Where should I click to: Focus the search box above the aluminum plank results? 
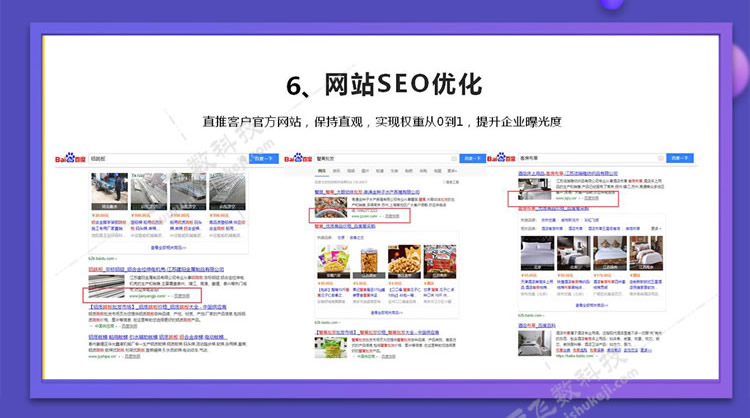click(x=168, y=158)
